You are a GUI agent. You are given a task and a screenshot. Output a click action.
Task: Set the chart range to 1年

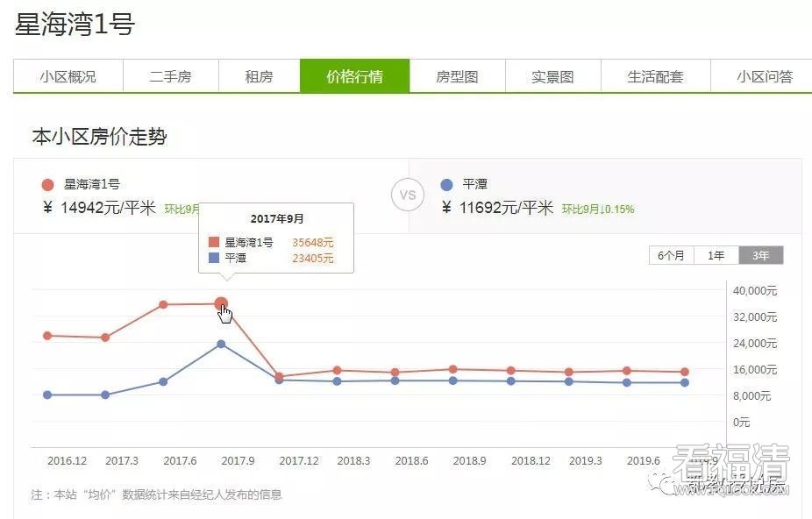716,255
